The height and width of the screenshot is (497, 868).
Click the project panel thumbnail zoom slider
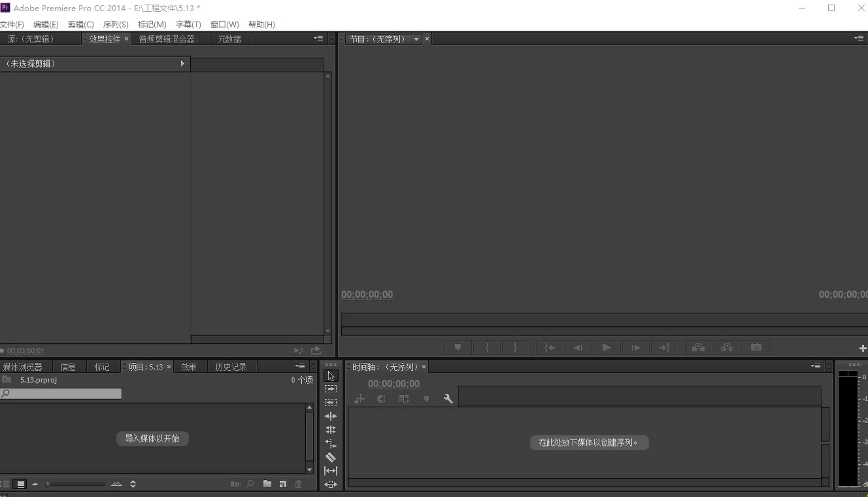(75, 484)
